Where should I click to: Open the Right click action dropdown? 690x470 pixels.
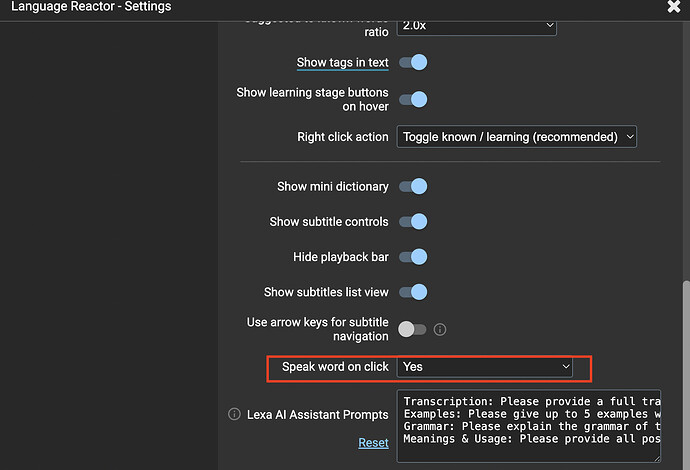click(x=517, y=137)
